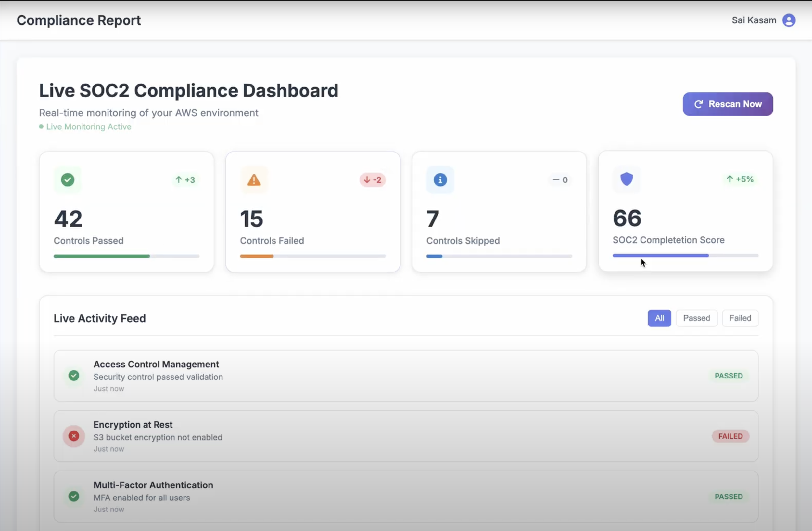Screen dimensions: 812x531
Task: Filter activity feed by Failed
Action: click(740, 318)
